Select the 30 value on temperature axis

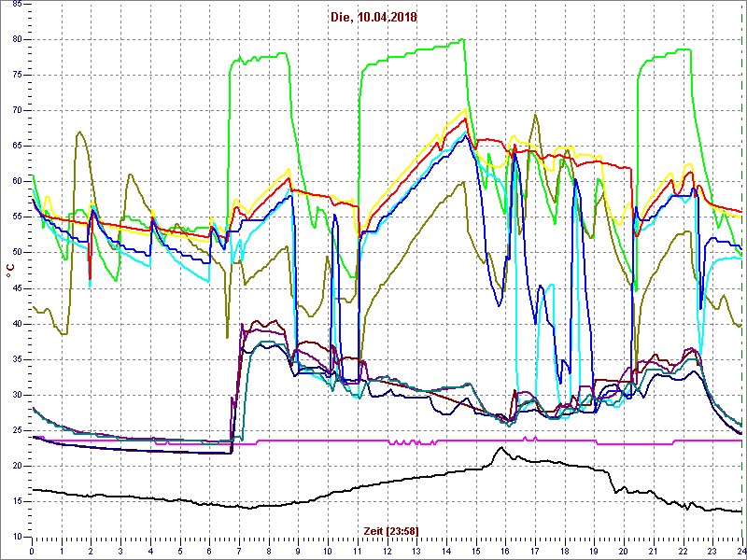click(16, 395)
